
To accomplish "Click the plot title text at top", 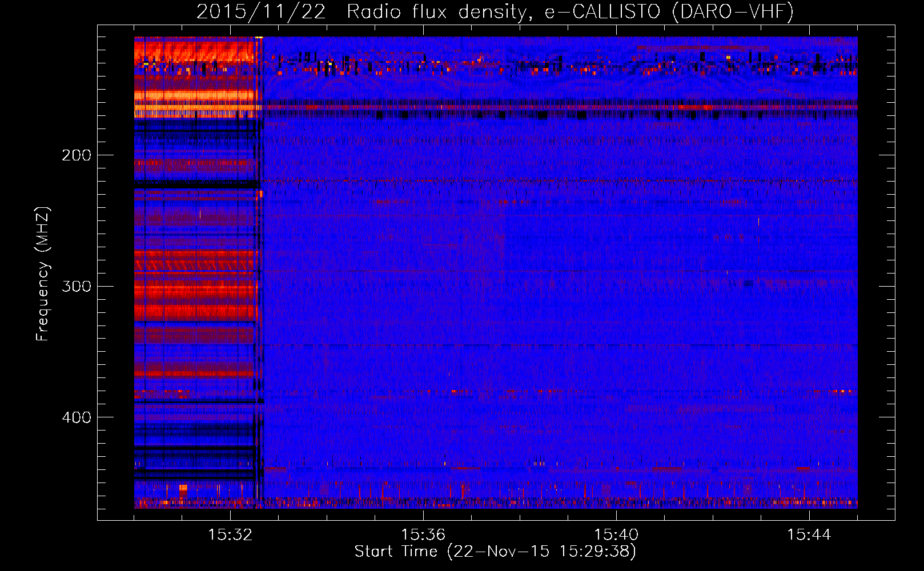I will tap(495, 11).
